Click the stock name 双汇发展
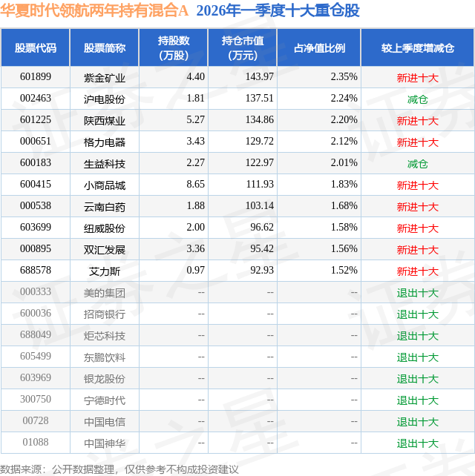The width and height of the screenshot is (475, 476). (x=104, y=251)
